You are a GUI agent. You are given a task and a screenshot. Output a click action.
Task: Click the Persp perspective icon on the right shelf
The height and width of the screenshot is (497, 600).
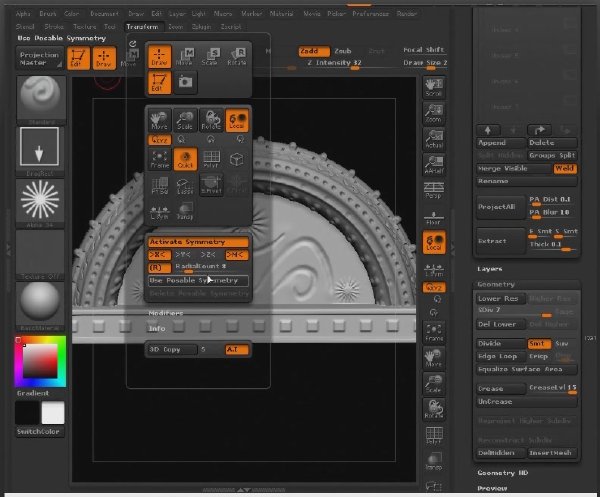[x=434, y=190]
